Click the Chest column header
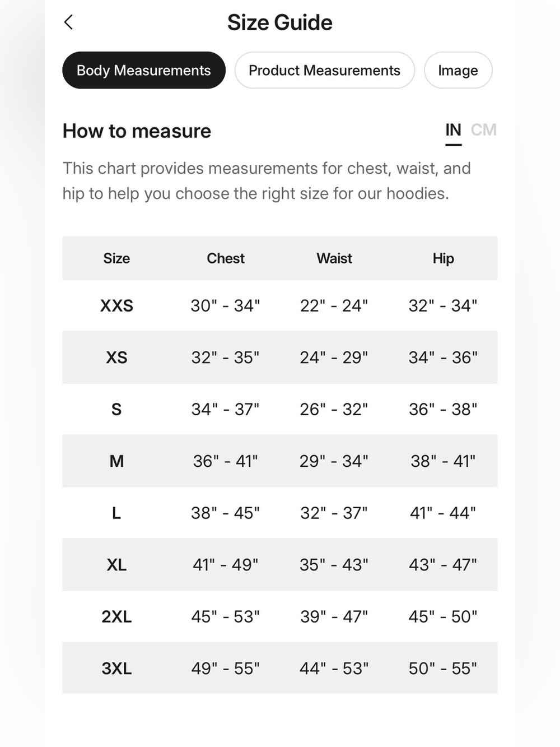The image size is (560, 747). click(226, 258)
